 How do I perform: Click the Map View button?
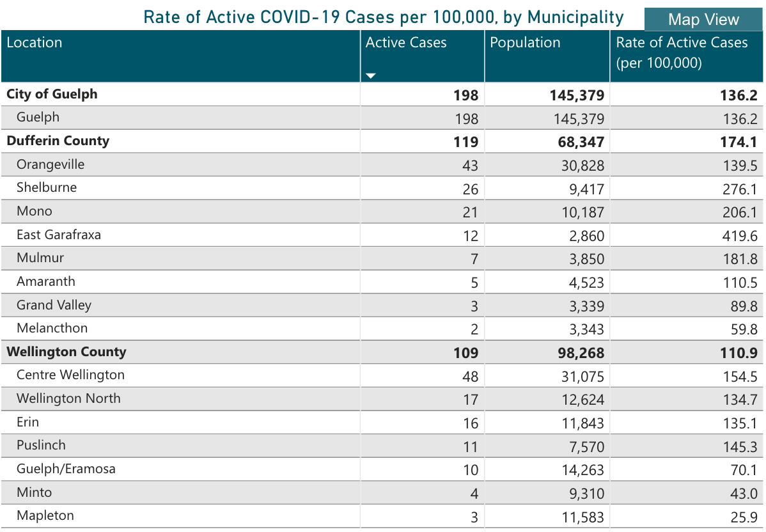tap(703, 19)
